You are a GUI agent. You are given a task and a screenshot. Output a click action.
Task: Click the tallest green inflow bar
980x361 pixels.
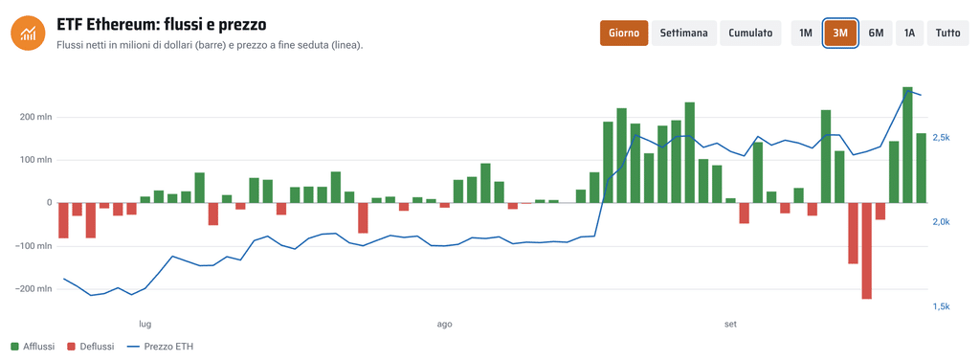point(907,145)
